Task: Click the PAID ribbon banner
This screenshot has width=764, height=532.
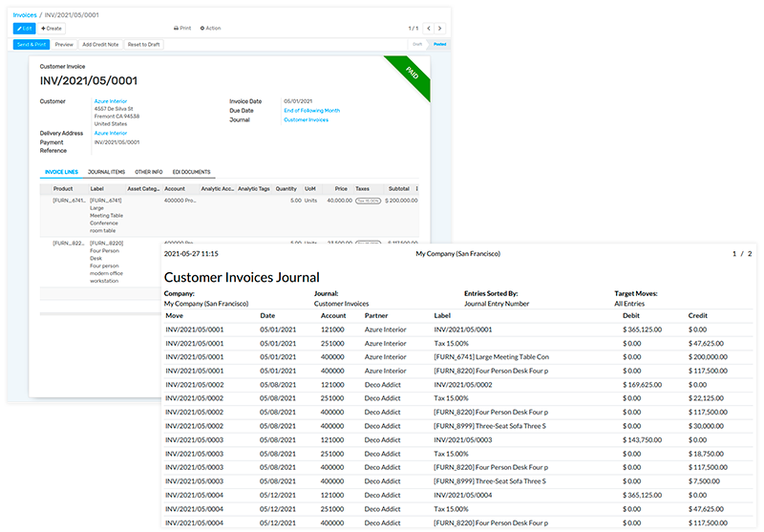Action: [x=413, y=74]
